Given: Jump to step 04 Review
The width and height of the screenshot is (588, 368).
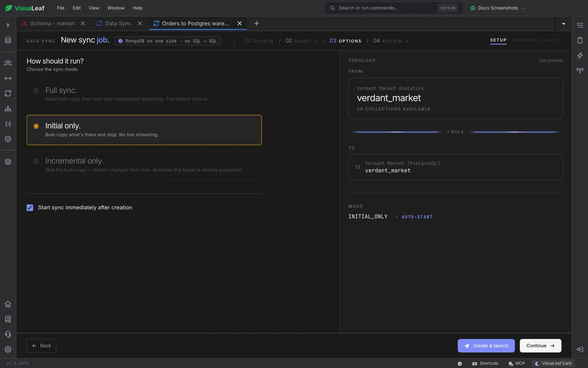Looking at the screenshot, I should pyautogui.click(x=391, y=41).
